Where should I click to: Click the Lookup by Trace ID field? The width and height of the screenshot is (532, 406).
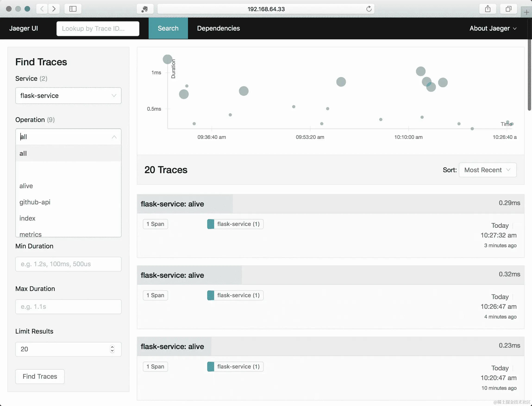(98, 28)
